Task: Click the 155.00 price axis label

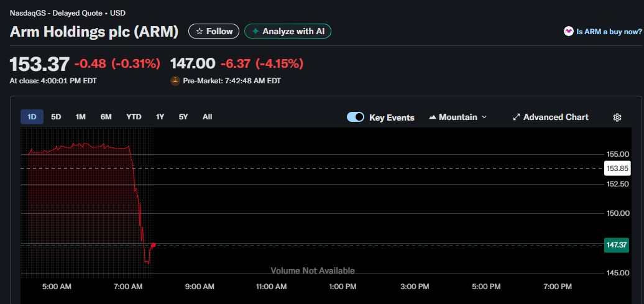Action: click(618, 154)
